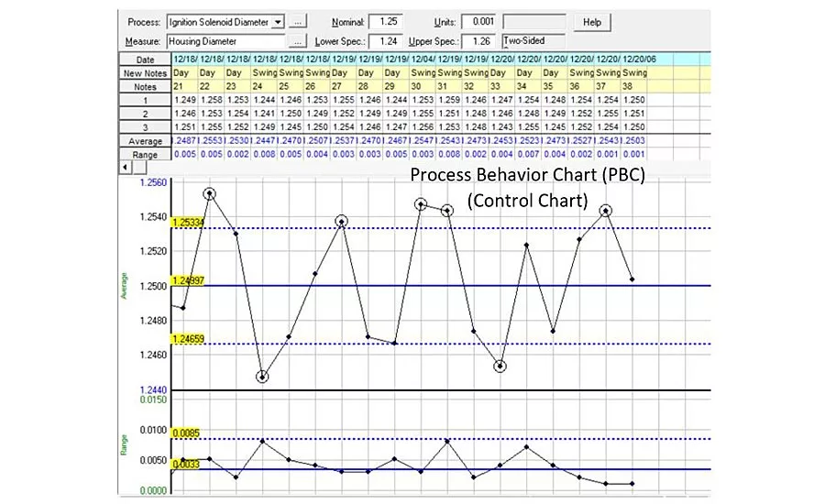Click the Ignition Solenoid Diameter combo box
Image resolution: width=825 pixels, height=504 pixels.
coord(225,22)
